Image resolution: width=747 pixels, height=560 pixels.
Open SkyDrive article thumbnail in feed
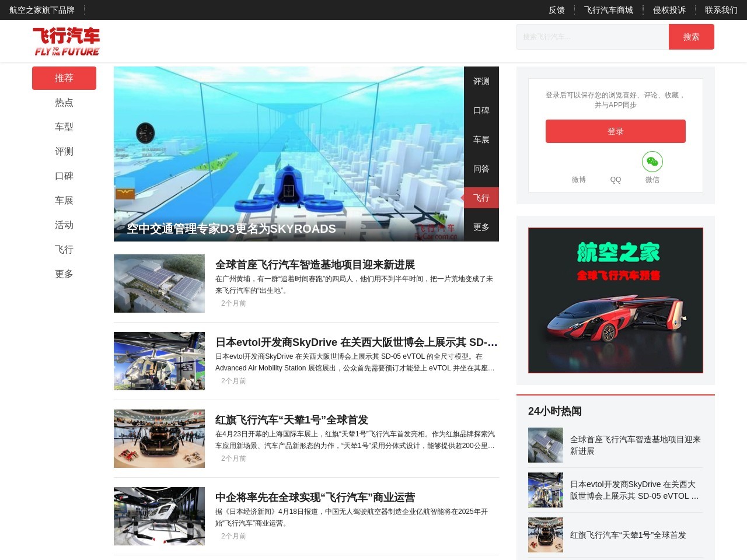pos(159,361)
